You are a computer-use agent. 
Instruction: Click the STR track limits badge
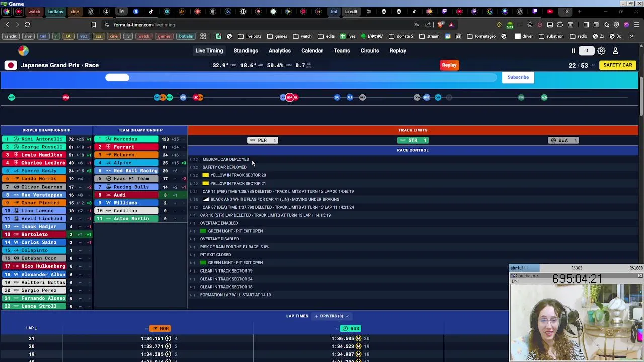[x=413, y=140]
